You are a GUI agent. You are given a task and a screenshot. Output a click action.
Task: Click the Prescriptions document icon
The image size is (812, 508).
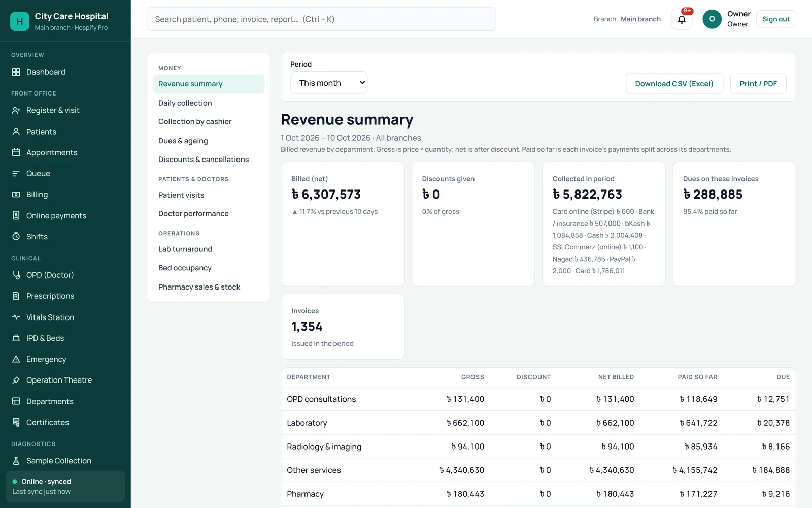[16, 296]
